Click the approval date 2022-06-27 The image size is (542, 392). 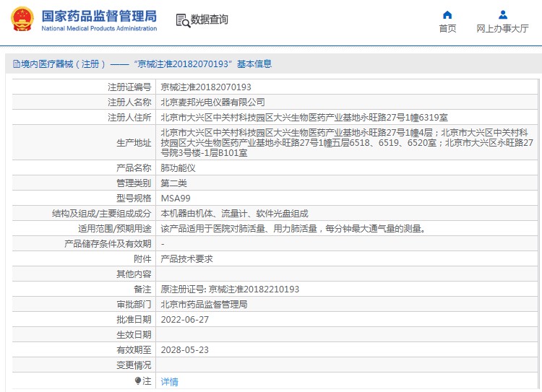coord(184,319)
